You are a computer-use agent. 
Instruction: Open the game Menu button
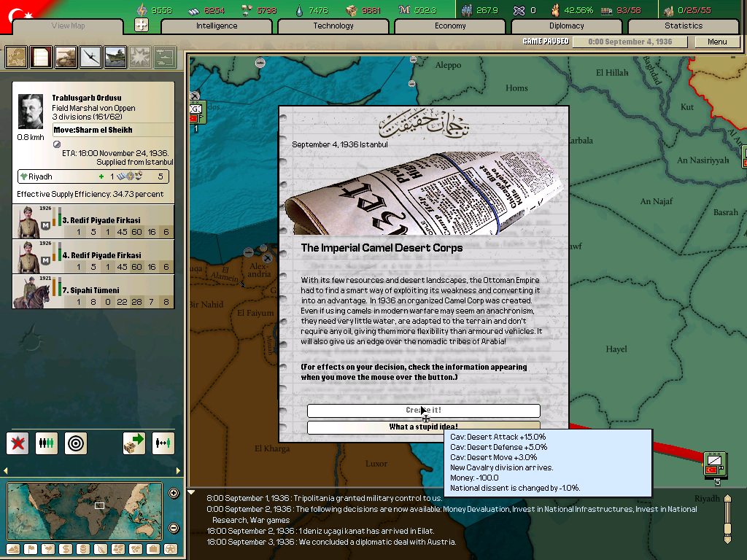[x=717, y=42]
